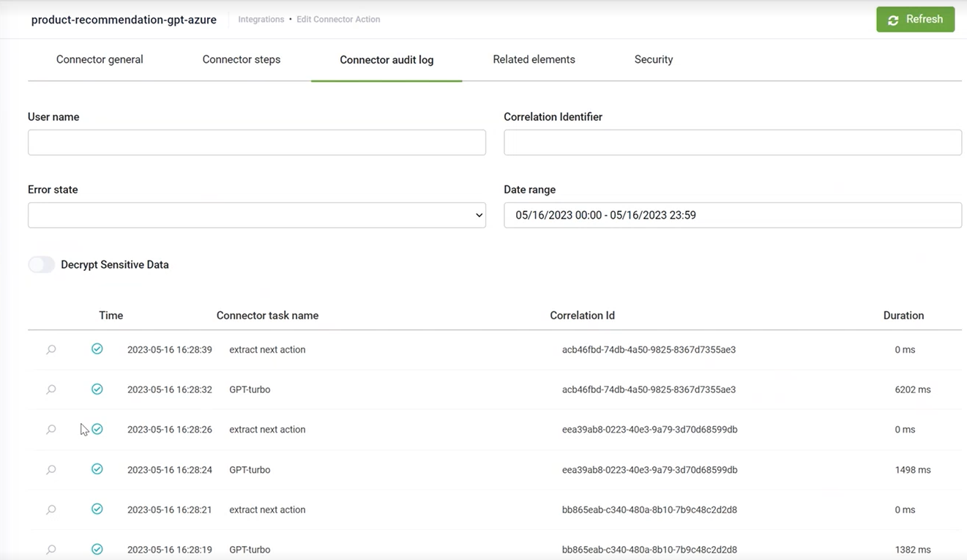The image size is (967, 560).
Task: Switch to the Connector steps tab
Action: (x=242, y=59)
